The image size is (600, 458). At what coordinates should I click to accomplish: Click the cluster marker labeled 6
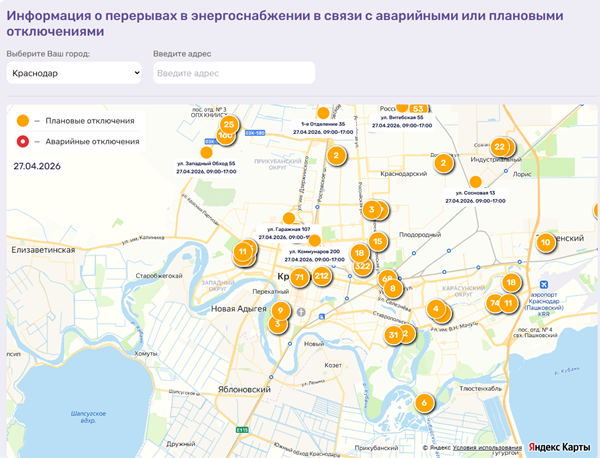point(424,403)
